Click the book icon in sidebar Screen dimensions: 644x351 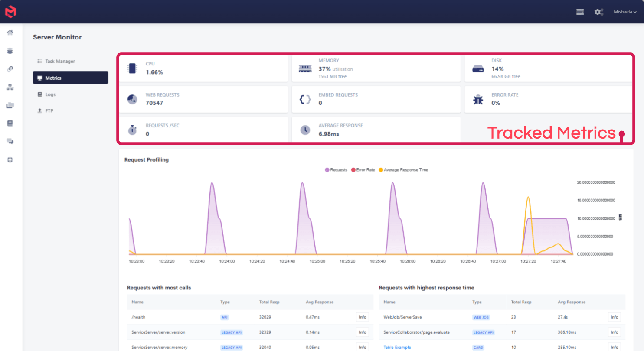10,123
